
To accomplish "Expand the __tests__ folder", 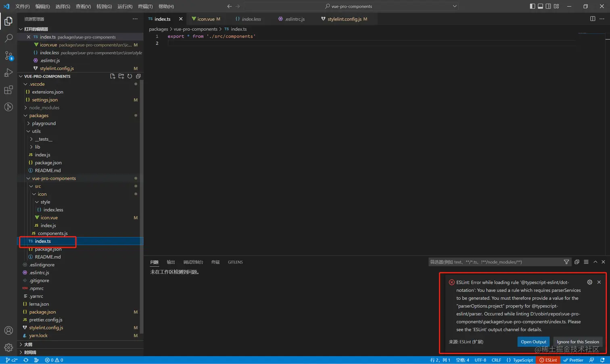I will point(44,139).
